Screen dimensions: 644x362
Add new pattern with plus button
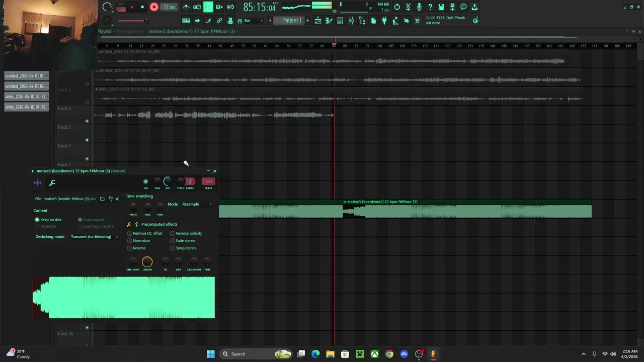(x=308, y=21)
